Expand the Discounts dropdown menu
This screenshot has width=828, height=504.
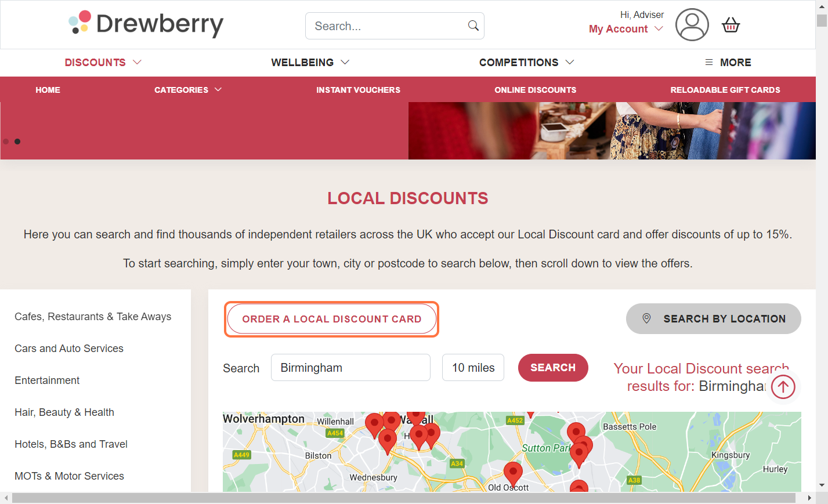[103, 62]
